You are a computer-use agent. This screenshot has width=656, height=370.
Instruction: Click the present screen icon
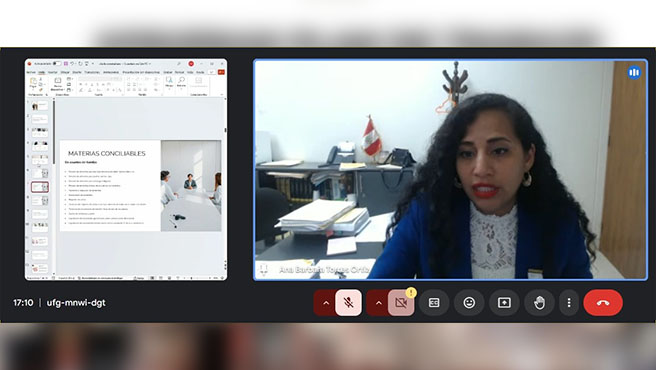click(x=504, y=303)
